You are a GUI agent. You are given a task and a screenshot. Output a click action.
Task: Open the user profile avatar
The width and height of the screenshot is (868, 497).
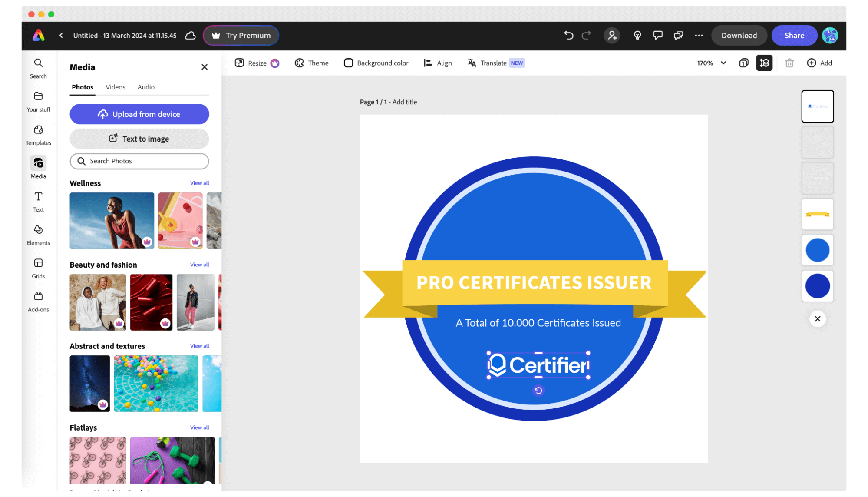pyautogui.click(x=830, y=35)
